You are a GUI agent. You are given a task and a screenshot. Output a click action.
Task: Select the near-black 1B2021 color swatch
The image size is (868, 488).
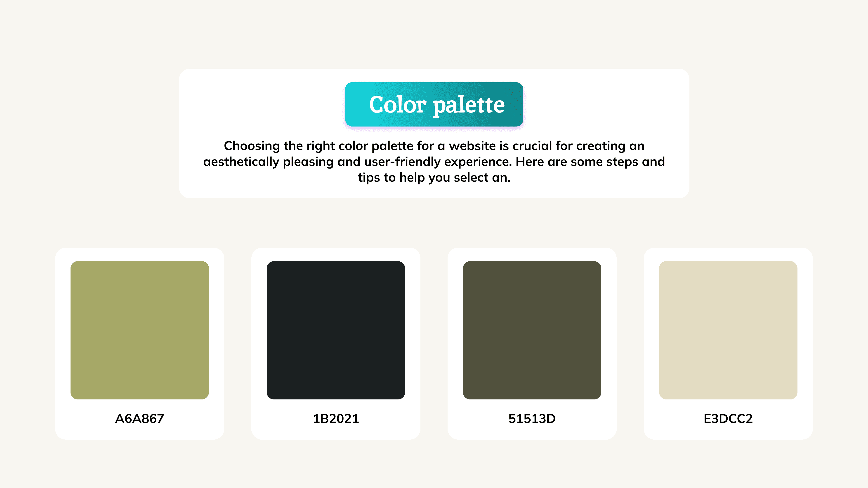(336, 330)
